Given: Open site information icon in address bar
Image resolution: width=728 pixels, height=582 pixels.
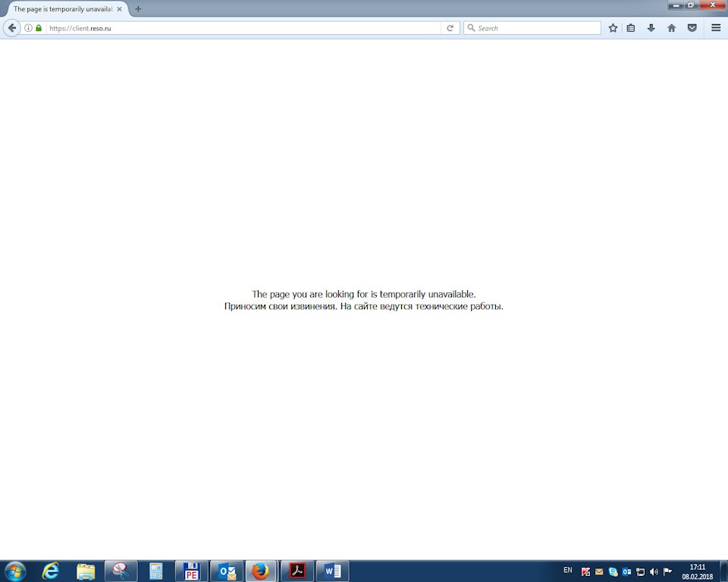Looking at the screenshot, I should (28, 28).
